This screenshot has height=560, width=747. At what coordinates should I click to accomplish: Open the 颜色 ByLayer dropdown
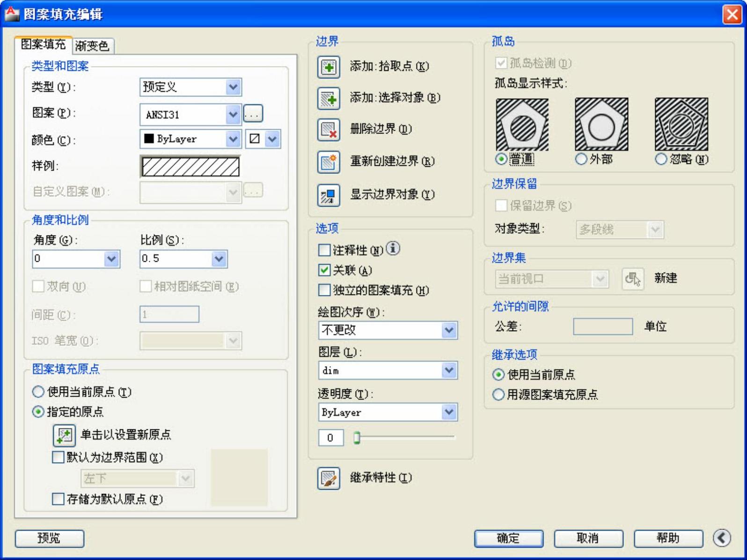click(190, 139)
